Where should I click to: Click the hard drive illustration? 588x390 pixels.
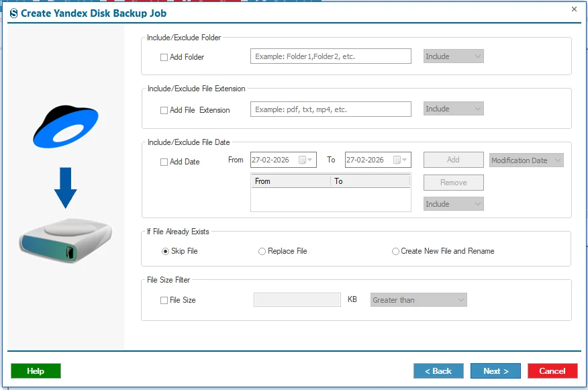pos(66,240)
